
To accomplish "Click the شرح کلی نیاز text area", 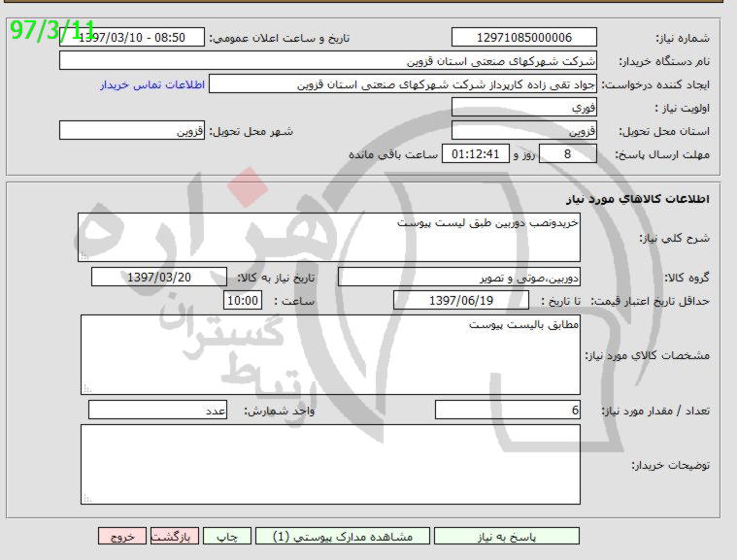I will pyautogui.click(x=329, y=237).
